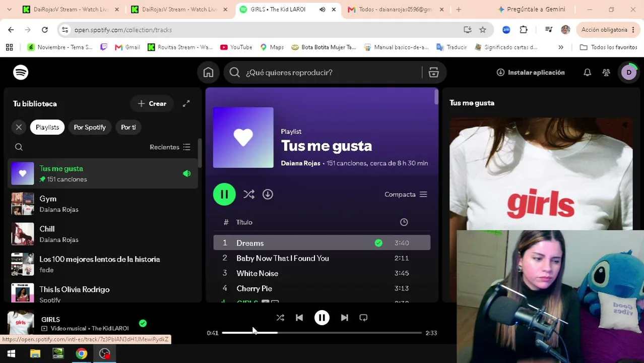The height and width of the screenshot is (363, 644).
Task: Open the Compacta view dropdown
Action: 406,194
